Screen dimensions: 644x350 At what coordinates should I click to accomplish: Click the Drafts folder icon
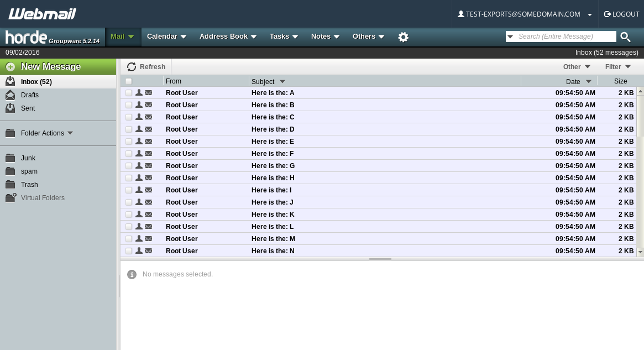pos(11,95)
